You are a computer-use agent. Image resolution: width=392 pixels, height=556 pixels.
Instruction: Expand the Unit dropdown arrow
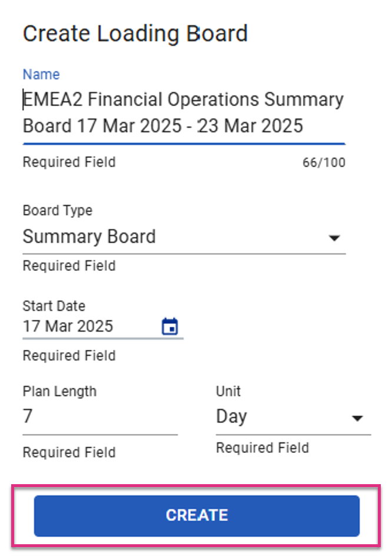(x=357, y=418)
